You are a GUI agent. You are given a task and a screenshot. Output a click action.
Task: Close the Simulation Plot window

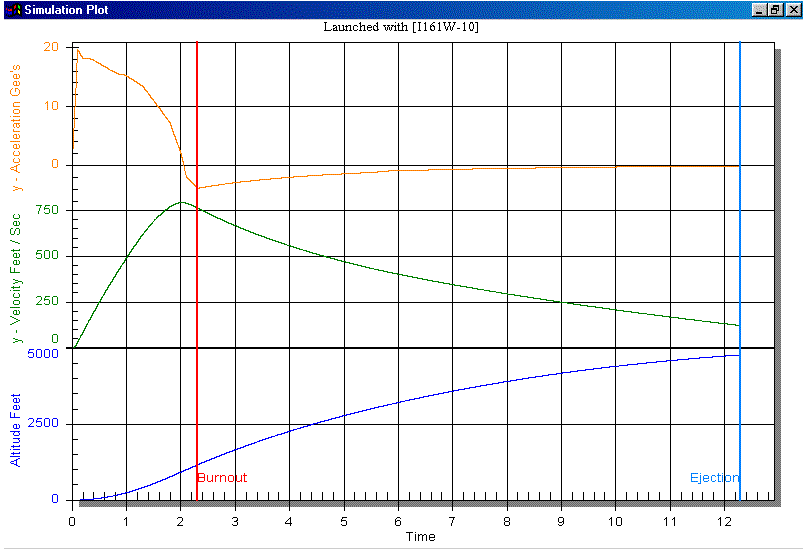click(793, 10)
